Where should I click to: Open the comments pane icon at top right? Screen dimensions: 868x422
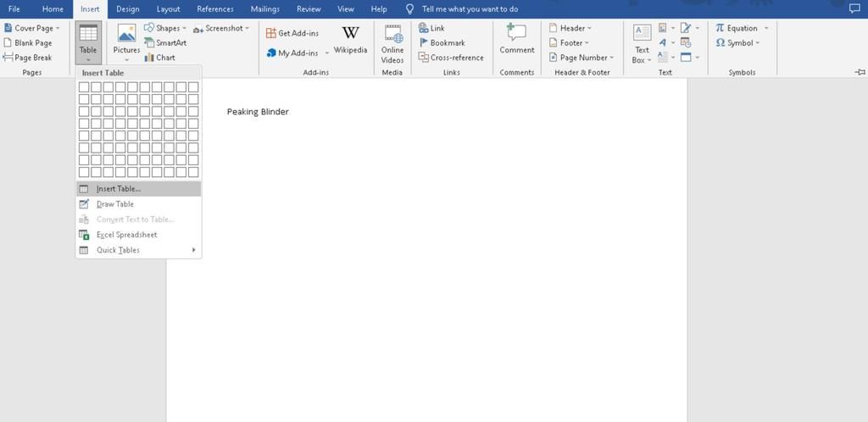click(854, 8)
